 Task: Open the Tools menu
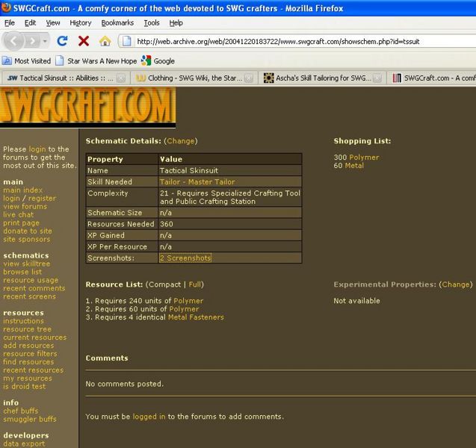click(x=152, y=23)
